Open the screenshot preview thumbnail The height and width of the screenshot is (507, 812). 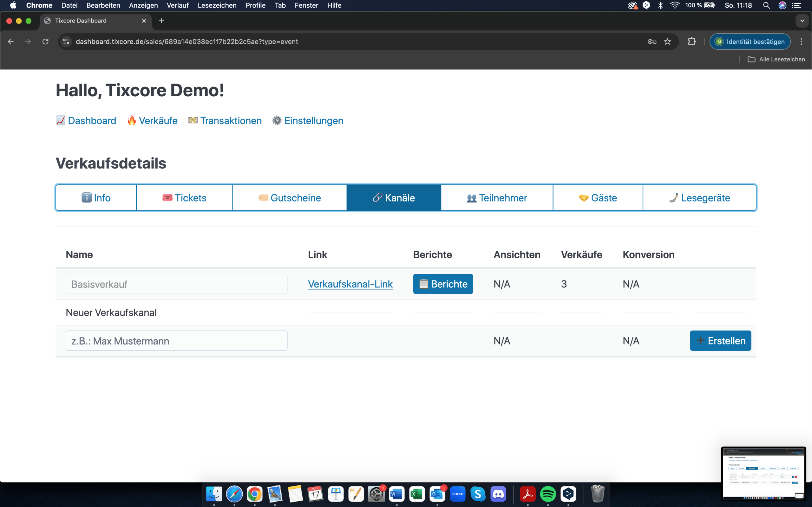pyautogui.click(x=763, y=473)
